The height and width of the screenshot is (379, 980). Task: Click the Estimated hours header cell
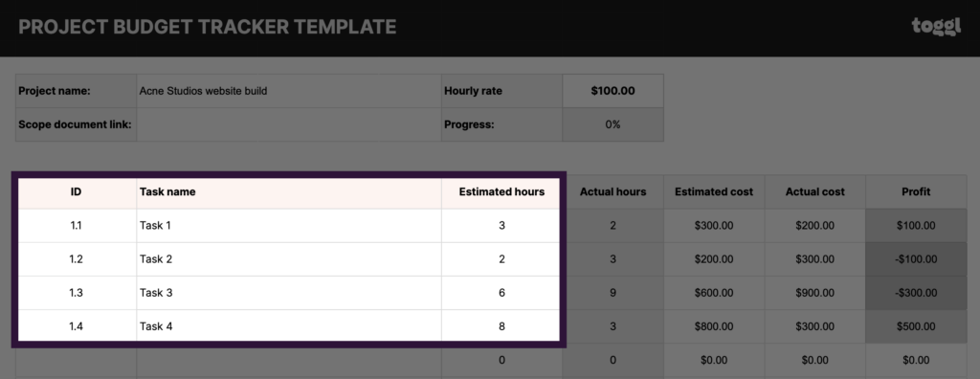[501, 192]
